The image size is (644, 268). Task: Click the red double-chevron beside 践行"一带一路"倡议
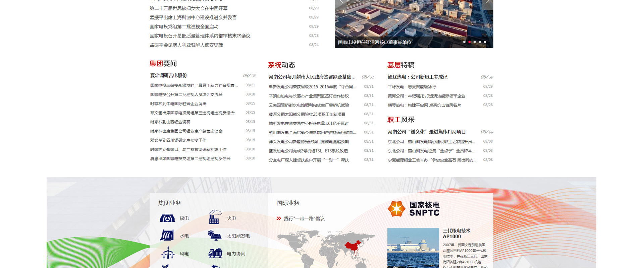279,218
